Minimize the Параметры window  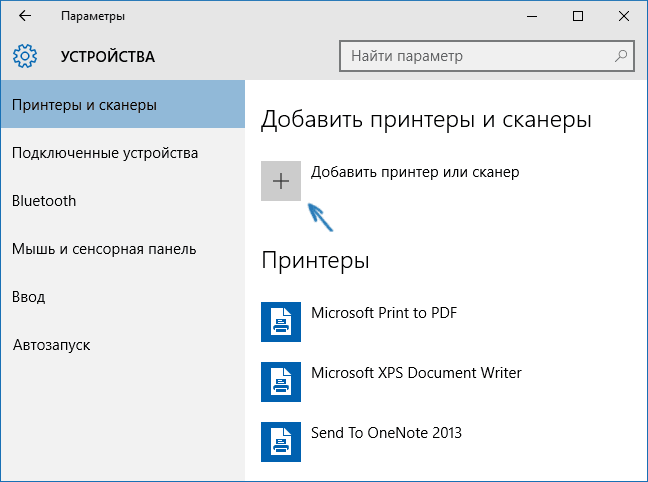(x=533, y=17)
